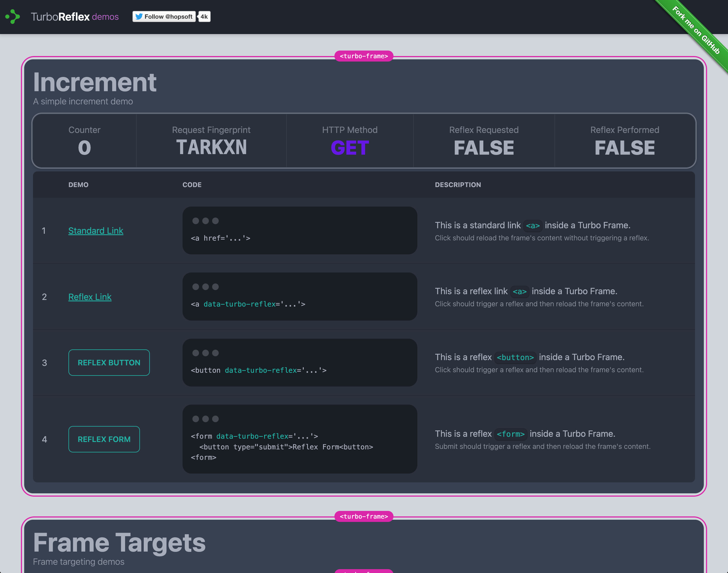Image resolution: width=728 pixels, height=573 pixels.
Task: Click the DESCRIPTION column header
Action: click(x=458, y=185)
